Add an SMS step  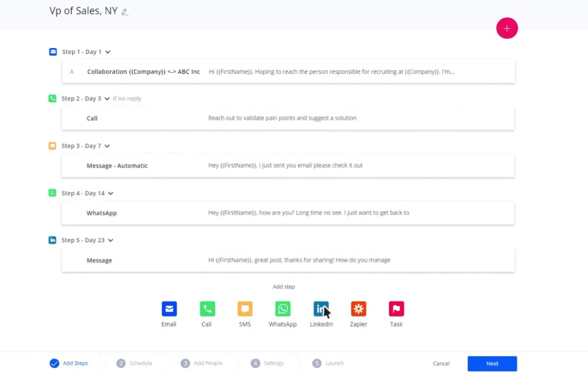point(245,309)
